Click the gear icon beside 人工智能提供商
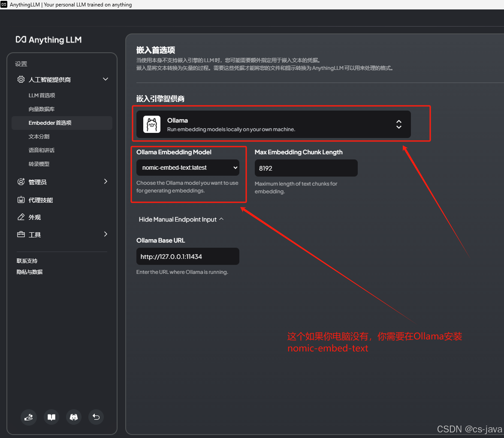This screenshot has width=504, height=438. point(21,79)
